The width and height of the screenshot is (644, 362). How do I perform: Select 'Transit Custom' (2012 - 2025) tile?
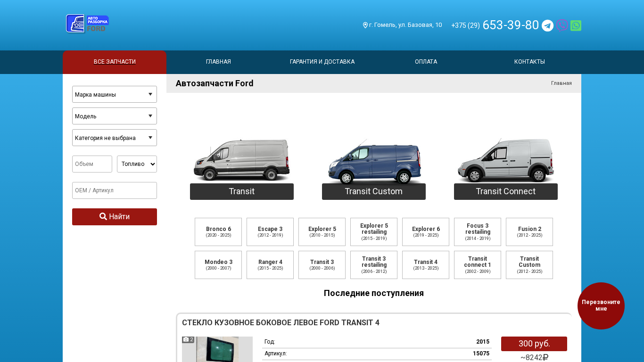click(x=529, y=265)
